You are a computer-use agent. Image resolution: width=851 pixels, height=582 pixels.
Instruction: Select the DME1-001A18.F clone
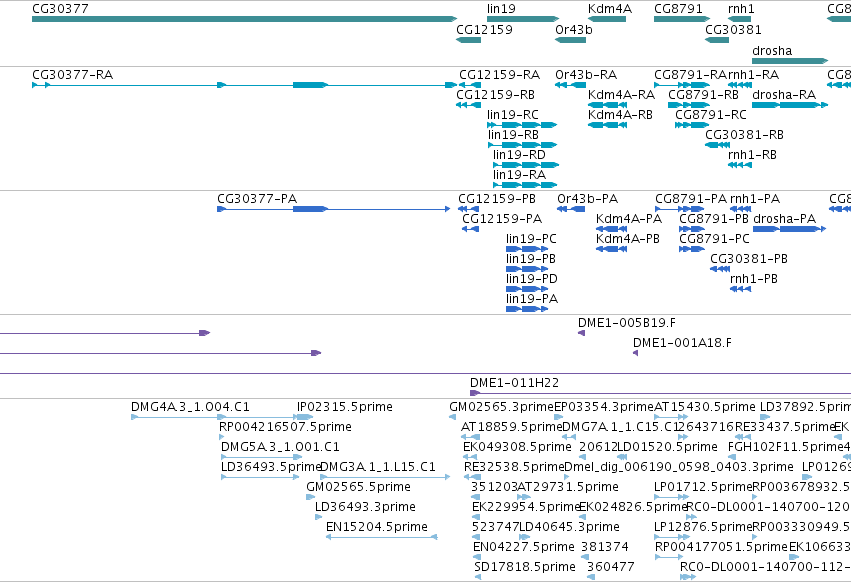pos(635,353)
